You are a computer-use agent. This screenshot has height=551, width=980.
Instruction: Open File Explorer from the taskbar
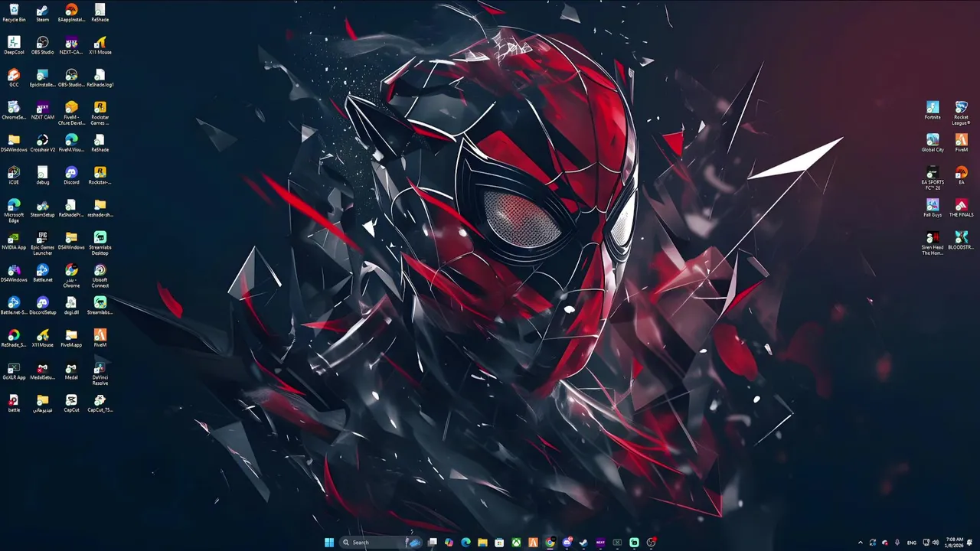click(x=482, y=542)
